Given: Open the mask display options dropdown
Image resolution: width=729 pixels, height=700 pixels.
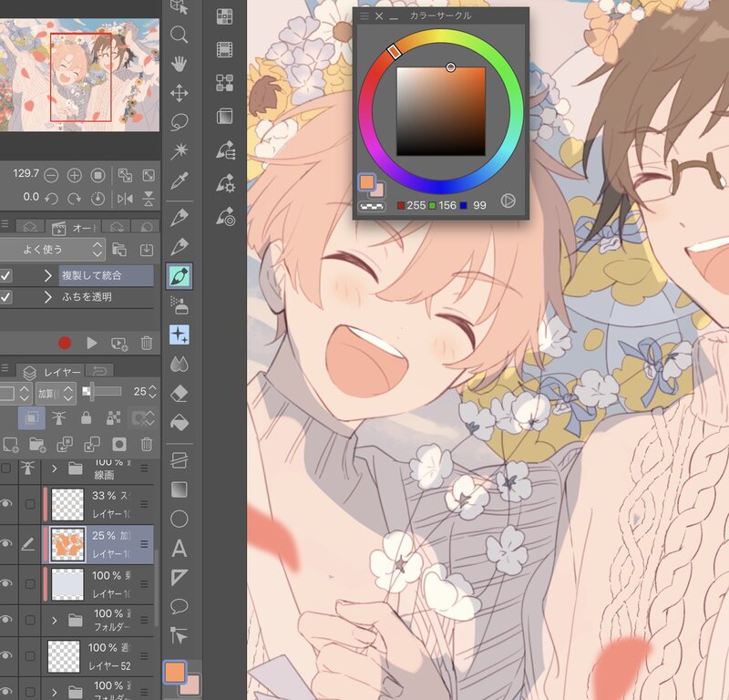Looking at the screenshot, I should click(x=143, y=417).
